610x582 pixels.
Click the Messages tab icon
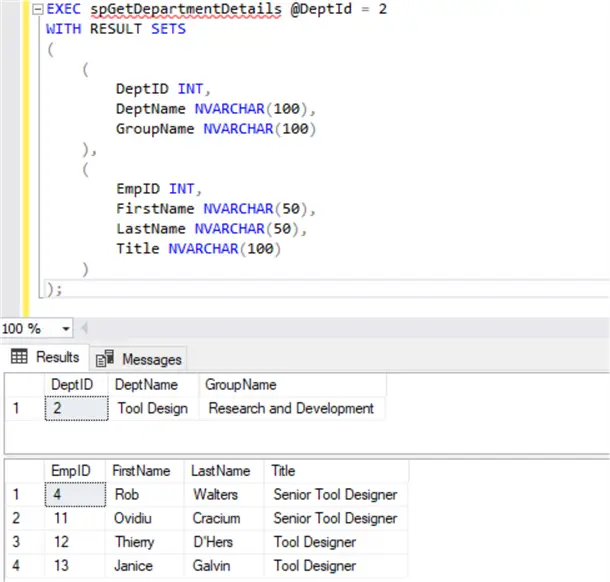pyautogui.click(x=104, y=359)
